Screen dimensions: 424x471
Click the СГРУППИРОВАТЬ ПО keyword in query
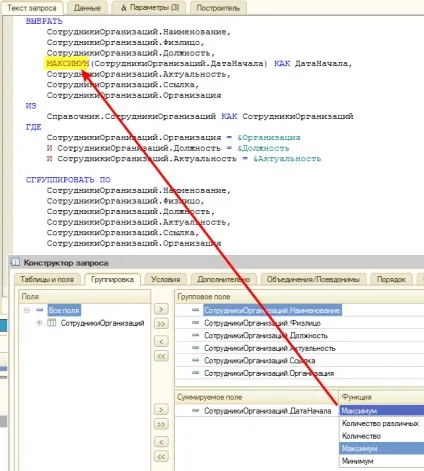pyautogui.click(x=68, y=180)
